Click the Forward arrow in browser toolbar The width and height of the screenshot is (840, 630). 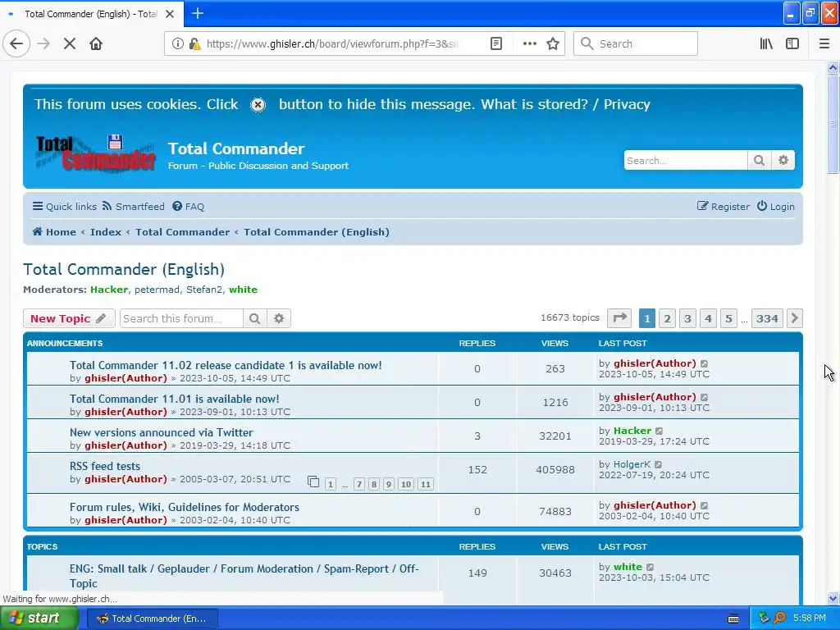click(43, 44)
